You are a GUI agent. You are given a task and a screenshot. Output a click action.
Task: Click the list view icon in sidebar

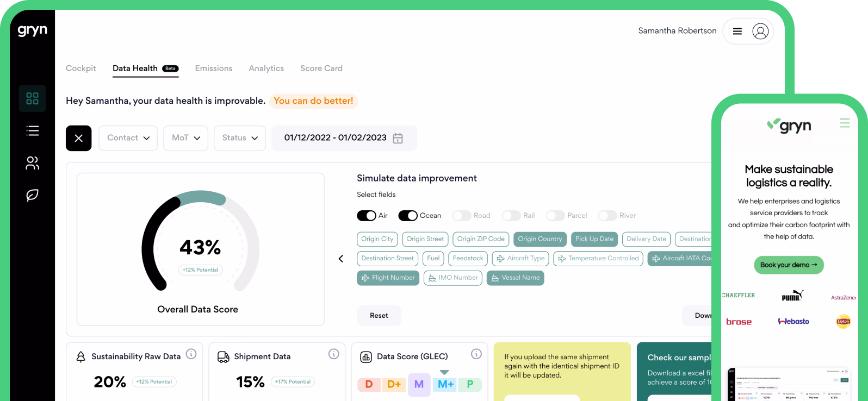pos(33,131)
